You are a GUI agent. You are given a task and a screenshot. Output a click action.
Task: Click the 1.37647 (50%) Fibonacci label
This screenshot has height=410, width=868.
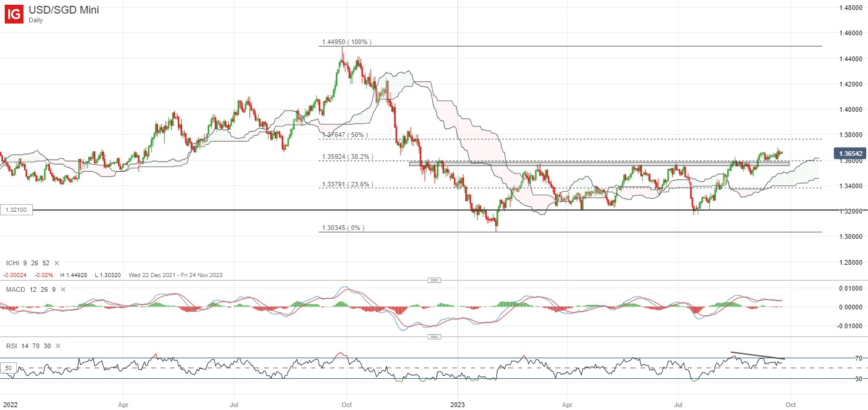345,135
